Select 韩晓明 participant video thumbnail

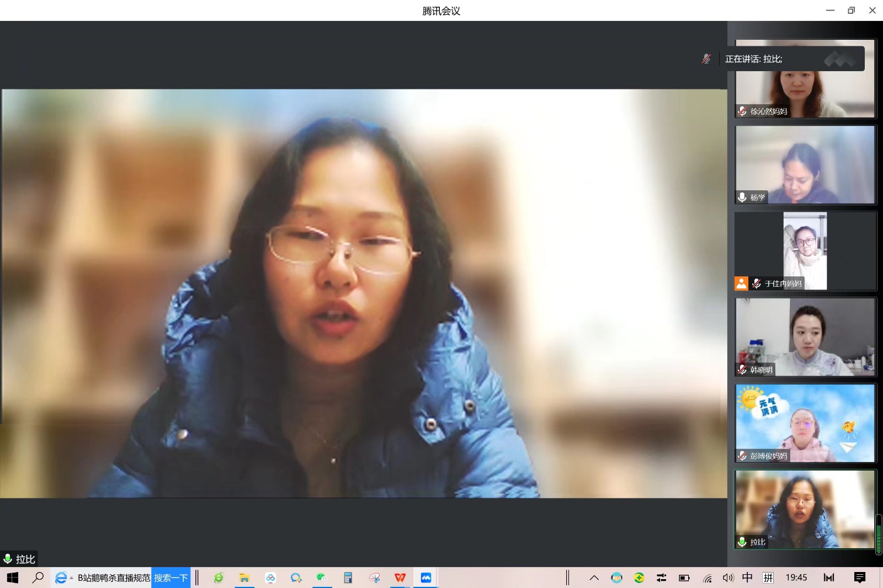pos(805,336)
